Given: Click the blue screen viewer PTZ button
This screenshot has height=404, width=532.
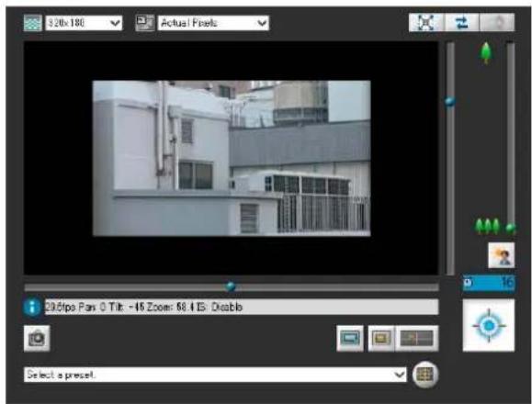Looking at the screenshot, I should pos(350,338).
